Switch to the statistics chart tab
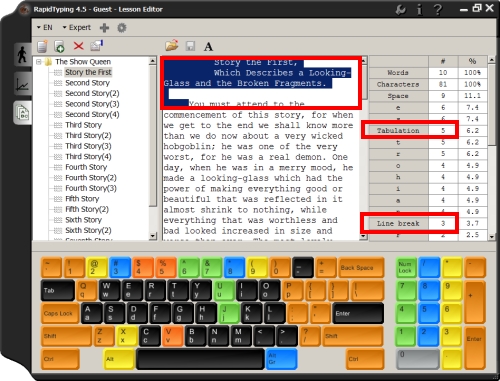Viewport: 500px width, 381px height. pyautogui.click(x=23, y=83)
